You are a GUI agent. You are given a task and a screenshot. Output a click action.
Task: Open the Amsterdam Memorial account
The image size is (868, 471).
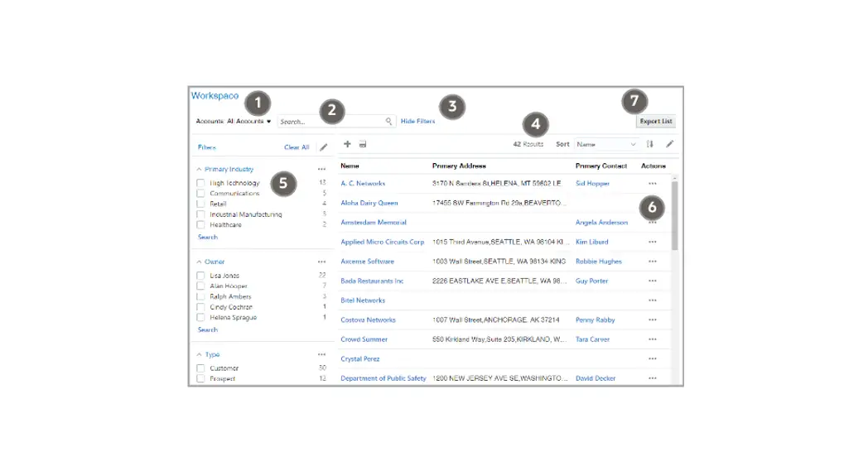374,223
